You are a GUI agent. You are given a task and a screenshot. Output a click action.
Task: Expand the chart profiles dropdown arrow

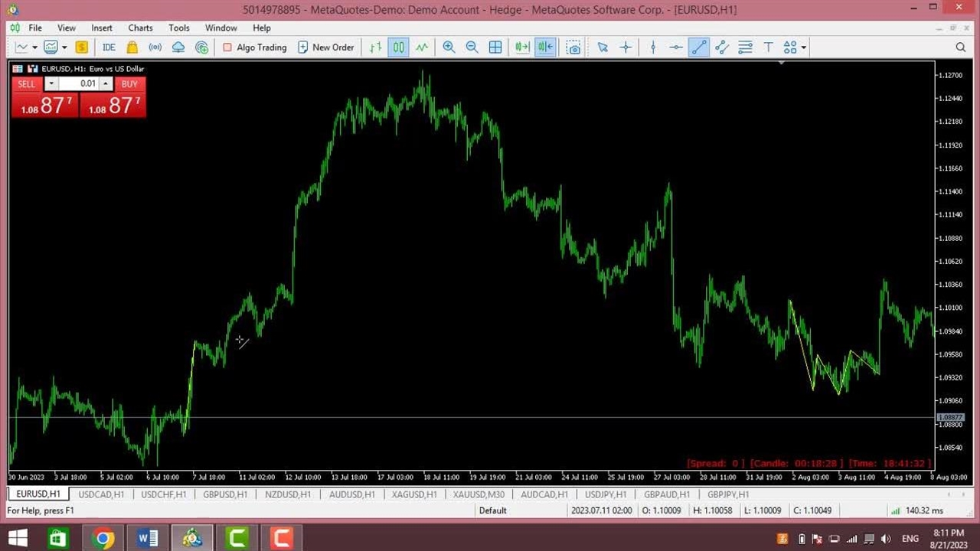click(x=64, y=47)
